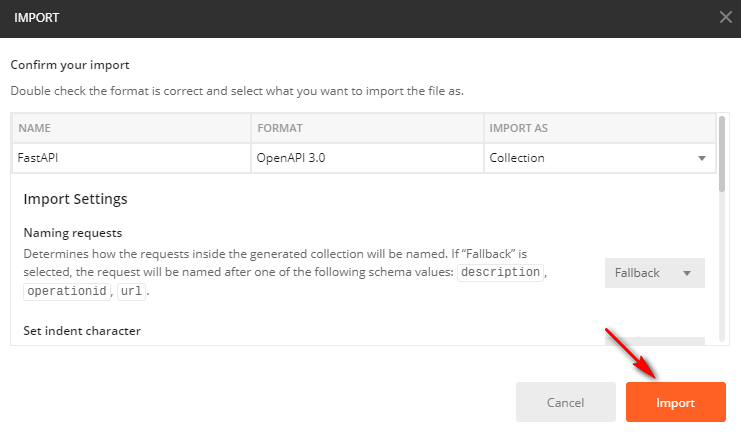Click the Import Settings heading
741x440 pixels.
(x=75, y=199)
